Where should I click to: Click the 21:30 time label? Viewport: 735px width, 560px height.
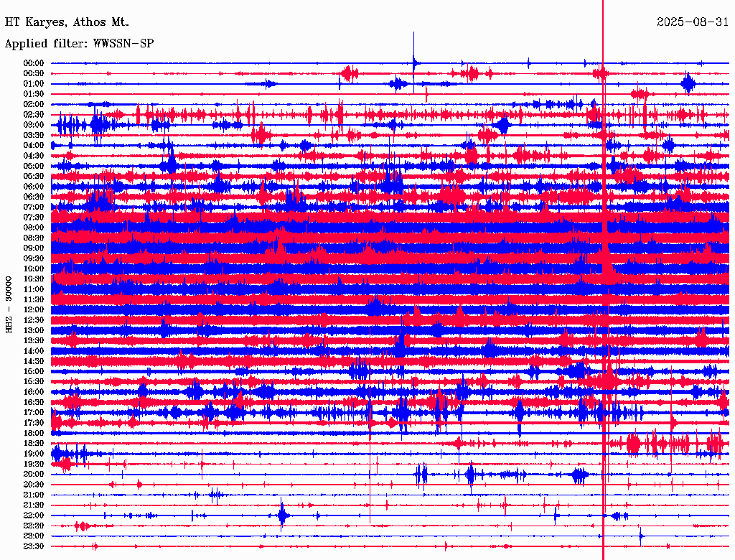click(x=34, y=505)
